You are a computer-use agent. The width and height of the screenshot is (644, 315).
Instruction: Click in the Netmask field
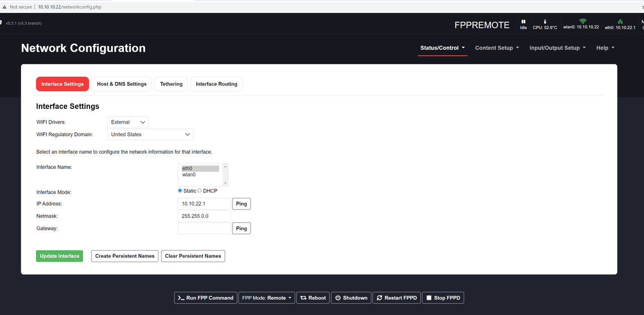[x=204, y=216]
